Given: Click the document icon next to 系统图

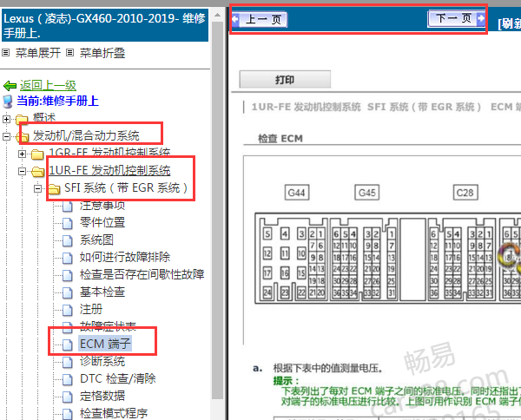Looking at the screenshot, I should (x=68, y=240).
